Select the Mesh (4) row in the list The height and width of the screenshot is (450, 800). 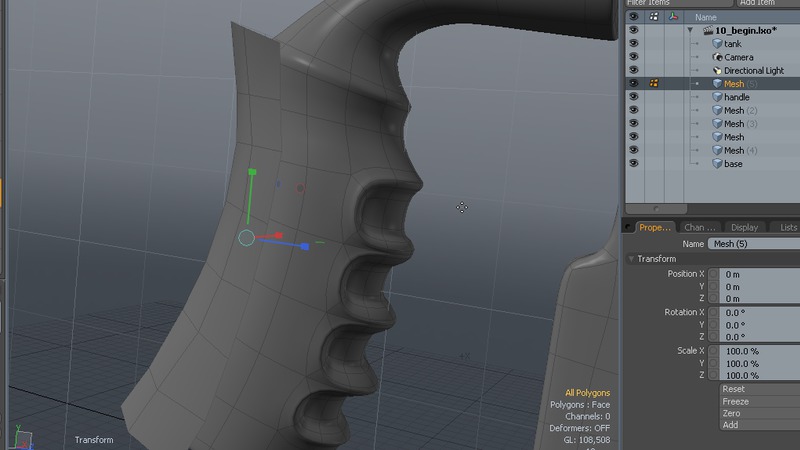click(713, 150)
